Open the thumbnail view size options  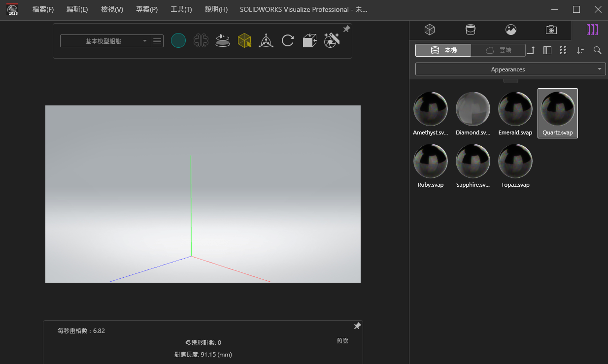point(564,50)
